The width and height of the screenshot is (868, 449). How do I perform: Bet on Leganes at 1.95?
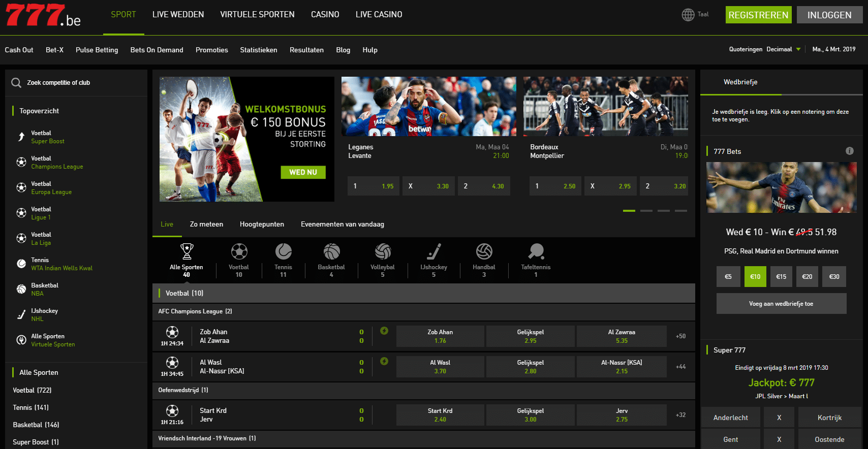click(x=374, y=186)
